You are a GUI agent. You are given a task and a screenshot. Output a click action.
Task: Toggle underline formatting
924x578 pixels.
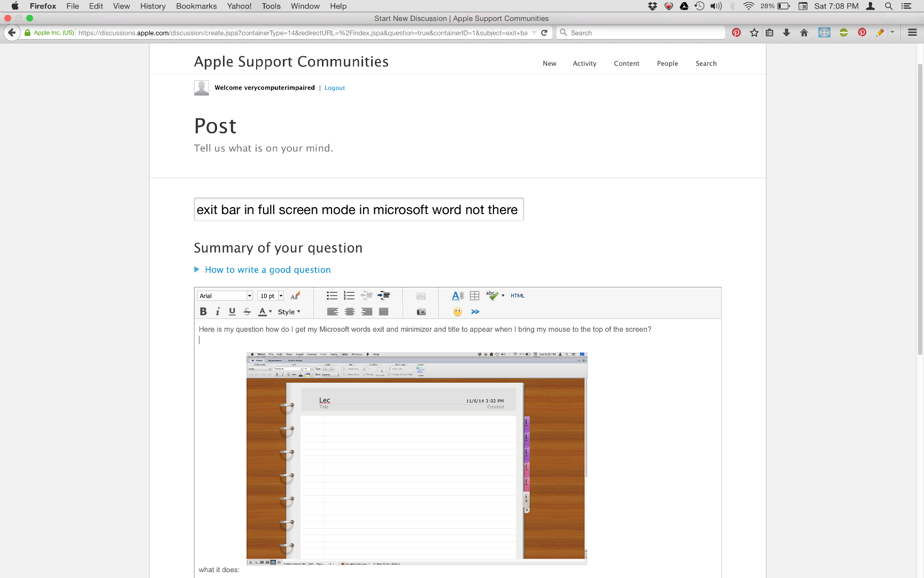click(x=232, y=311)
